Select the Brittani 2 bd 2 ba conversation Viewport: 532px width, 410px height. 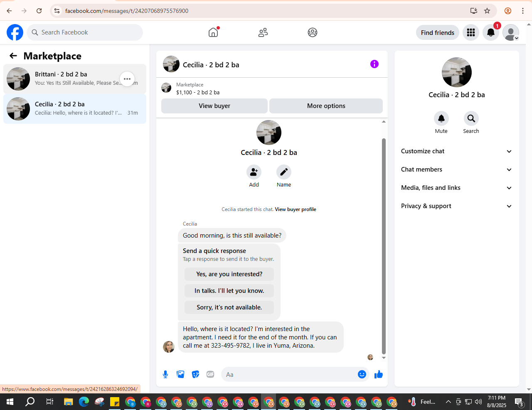tap(75, 79)
